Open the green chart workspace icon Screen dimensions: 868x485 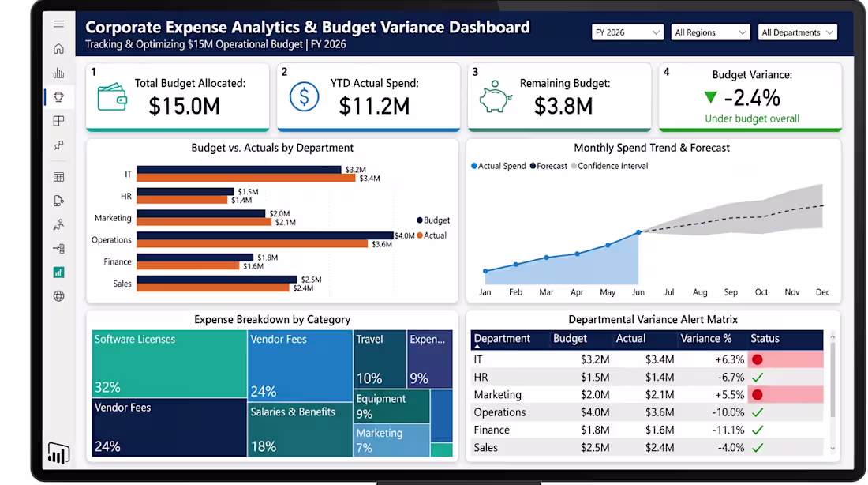click(x=58, y=273)
